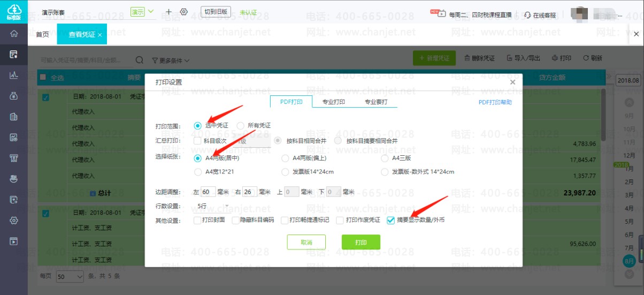This screenshot has width=644, height=295.
Task: Tick the 打印封面 checkbox
Action: [x=197, y=220]
